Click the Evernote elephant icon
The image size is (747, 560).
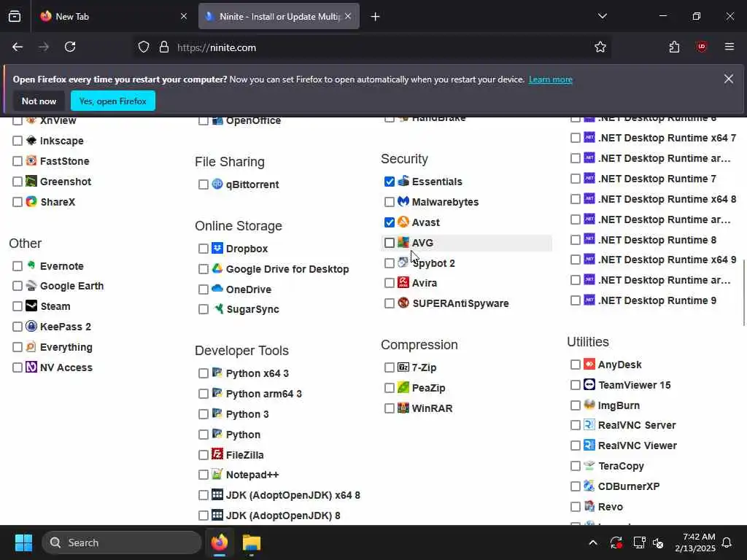tap(31, 265)
